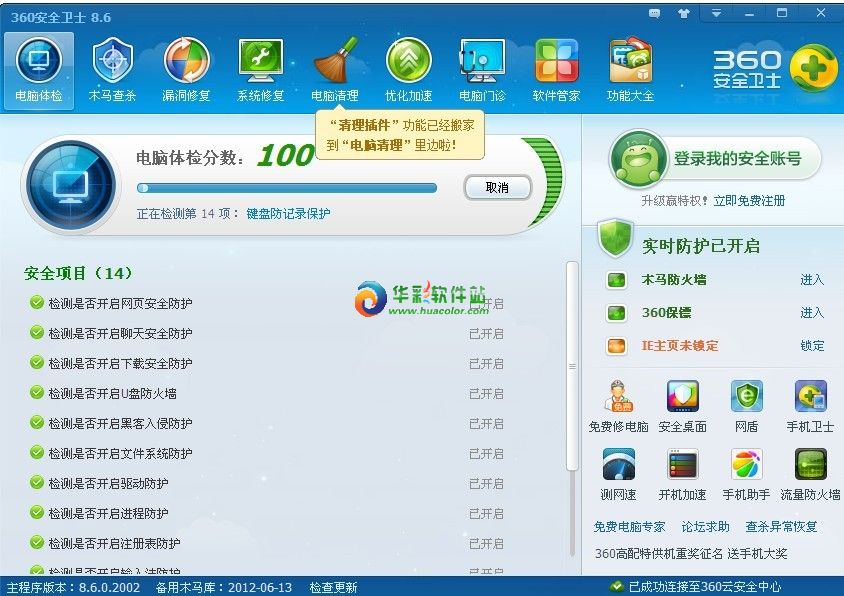The image size is (844, 596).
Task: Click the 木马防火墙 status icon
Action: click(x=616, y=280)
